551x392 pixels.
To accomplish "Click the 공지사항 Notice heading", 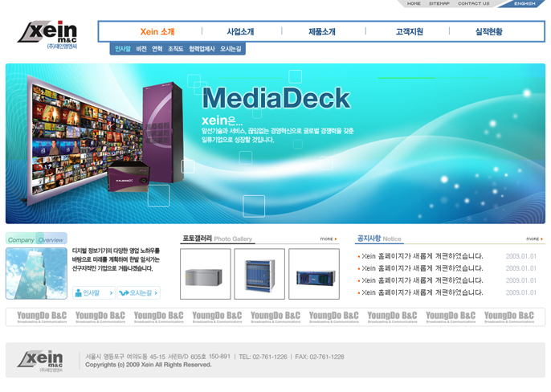I will point(379,239).
